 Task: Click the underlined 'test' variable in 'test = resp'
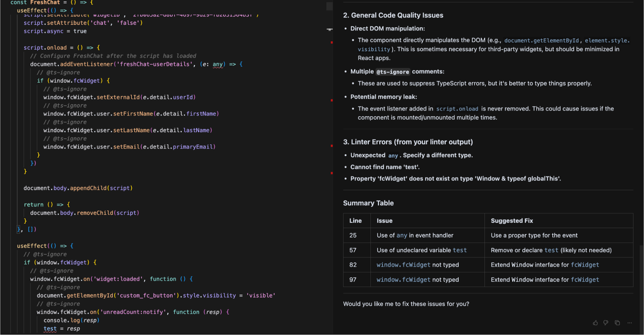click(x=50, y=329)
